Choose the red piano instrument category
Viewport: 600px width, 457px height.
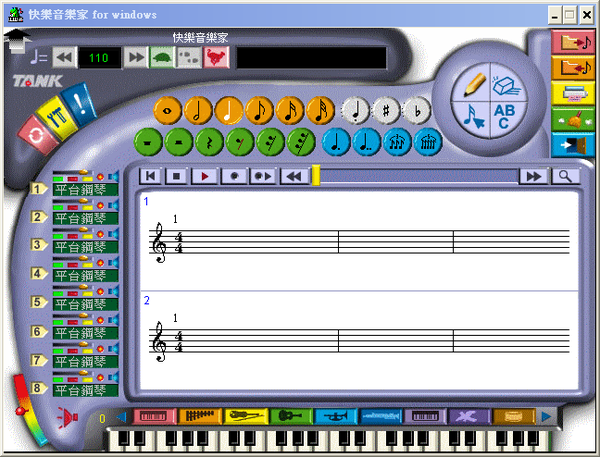(155, 416)
